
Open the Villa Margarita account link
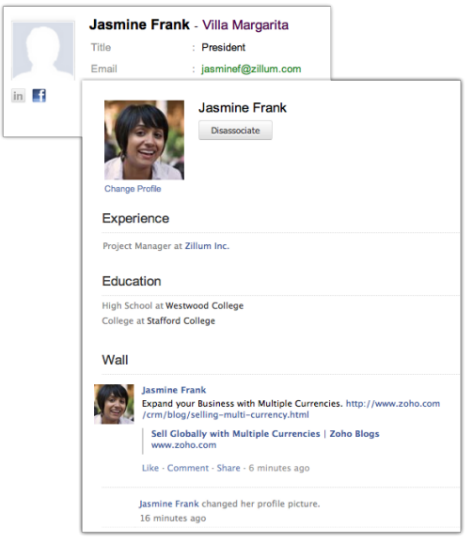point(245,25)
